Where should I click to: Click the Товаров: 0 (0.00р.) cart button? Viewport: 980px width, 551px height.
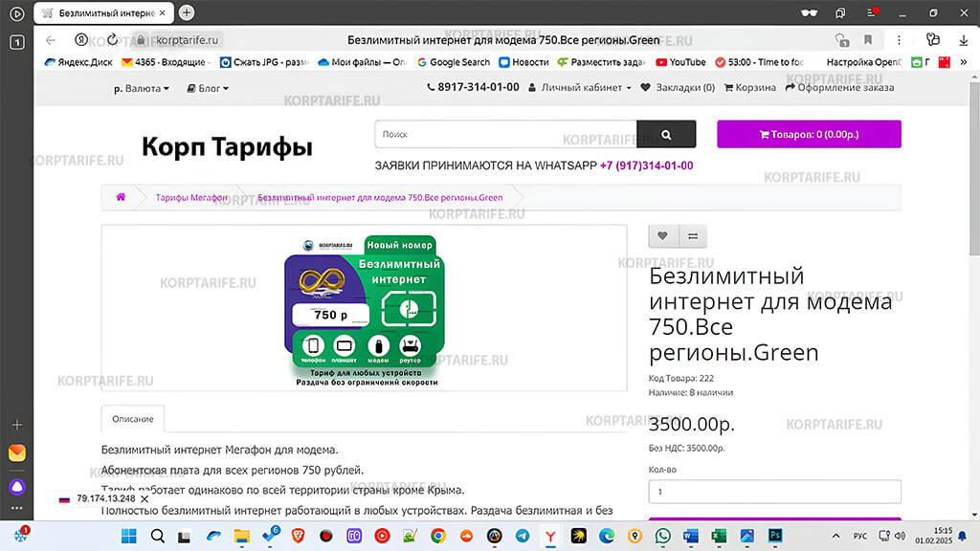click(x=809, y=134)
